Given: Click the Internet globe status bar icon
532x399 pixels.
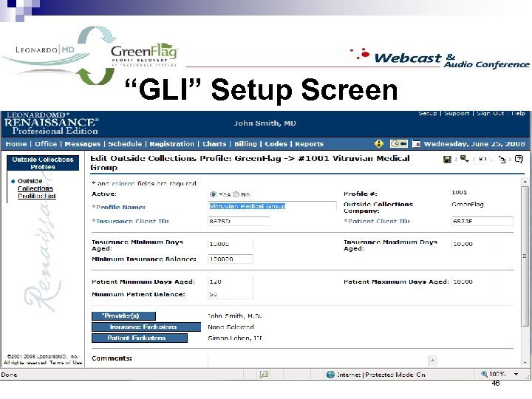Looking at the screenshot, I should 330,375.
